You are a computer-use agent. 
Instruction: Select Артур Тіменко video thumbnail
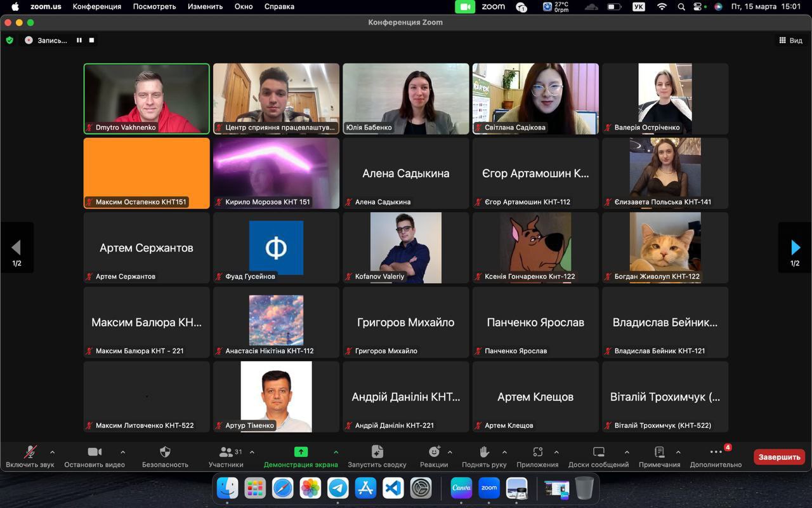276,396
